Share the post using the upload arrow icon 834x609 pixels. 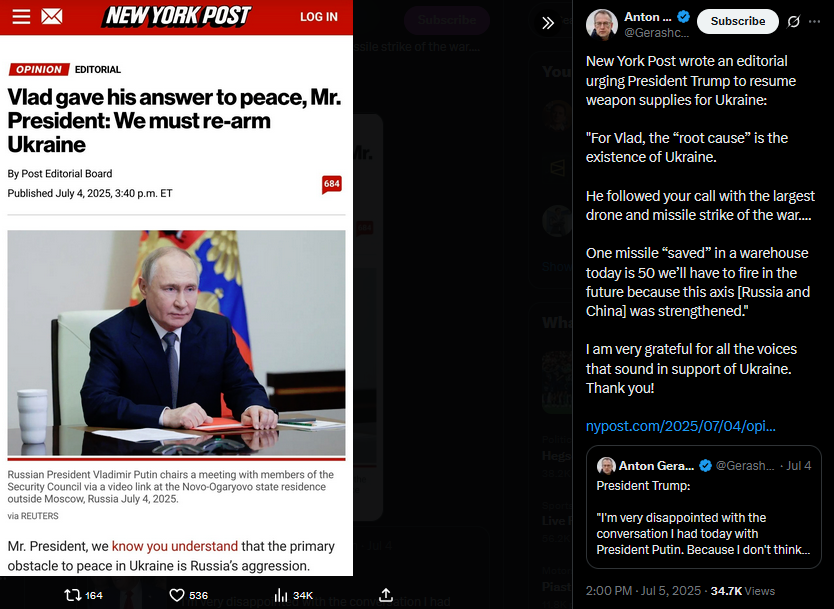tap(386, 595)
